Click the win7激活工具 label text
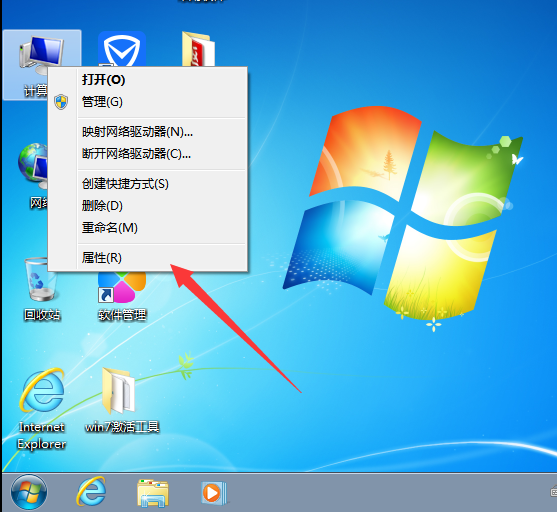Image resolution: width=557 pixels, height=512 pixels. coord(122,427)
